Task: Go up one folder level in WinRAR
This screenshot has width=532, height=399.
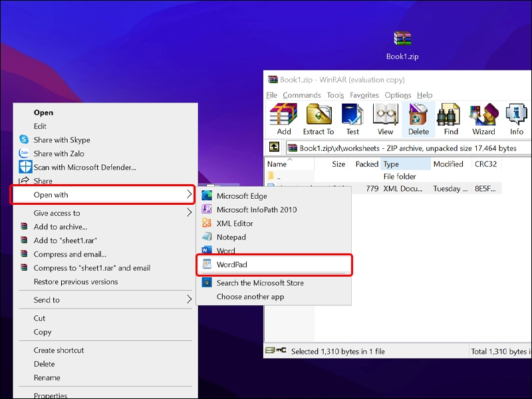Action: [x=274, y=147]
